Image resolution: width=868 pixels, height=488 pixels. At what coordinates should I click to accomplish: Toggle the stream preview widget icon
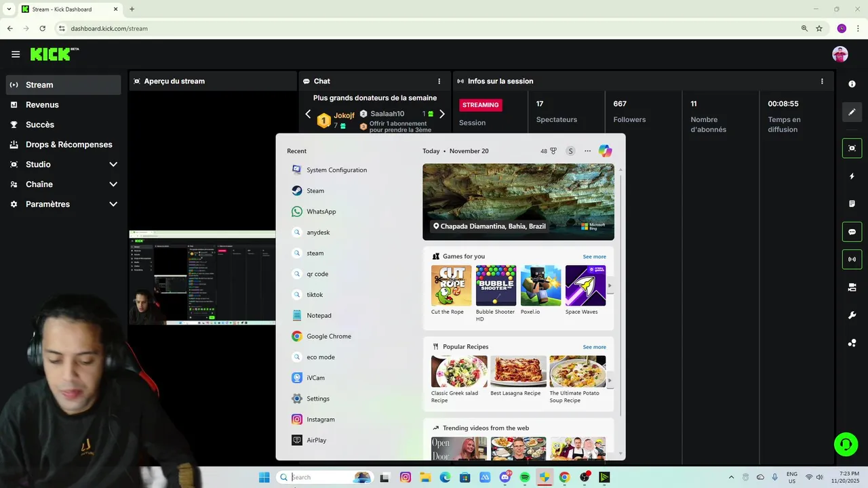[x=852, y=148]
